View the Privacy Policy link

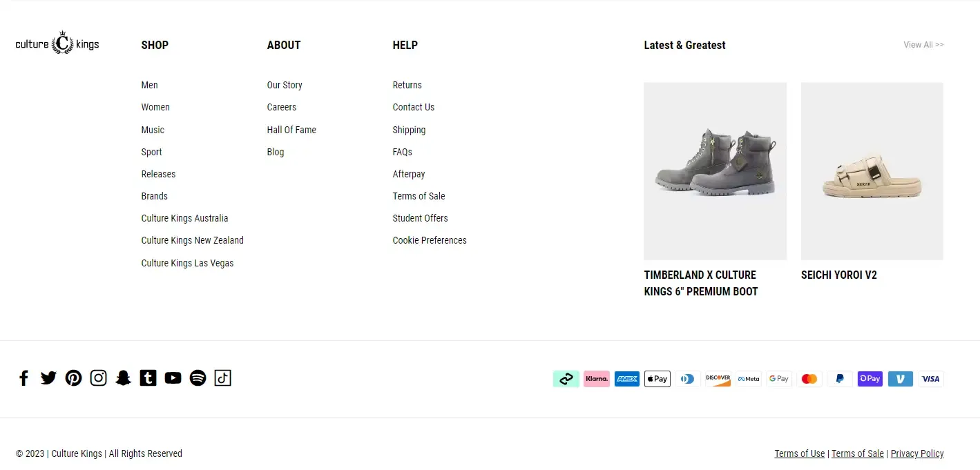pos(917,453)
